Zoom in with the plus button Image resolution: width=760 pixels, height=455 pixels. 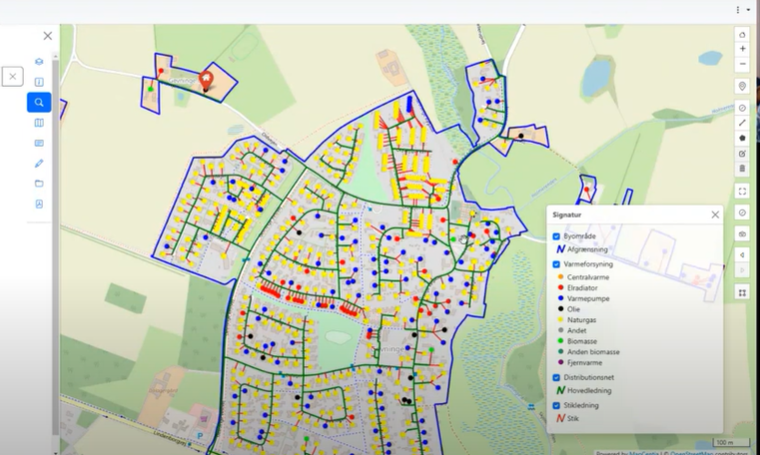[742, 49]
